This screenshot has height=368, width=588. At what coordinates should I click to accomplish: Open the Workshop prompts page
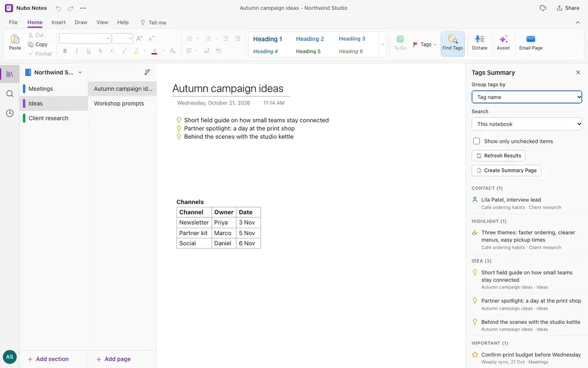[x=122, y=104]
